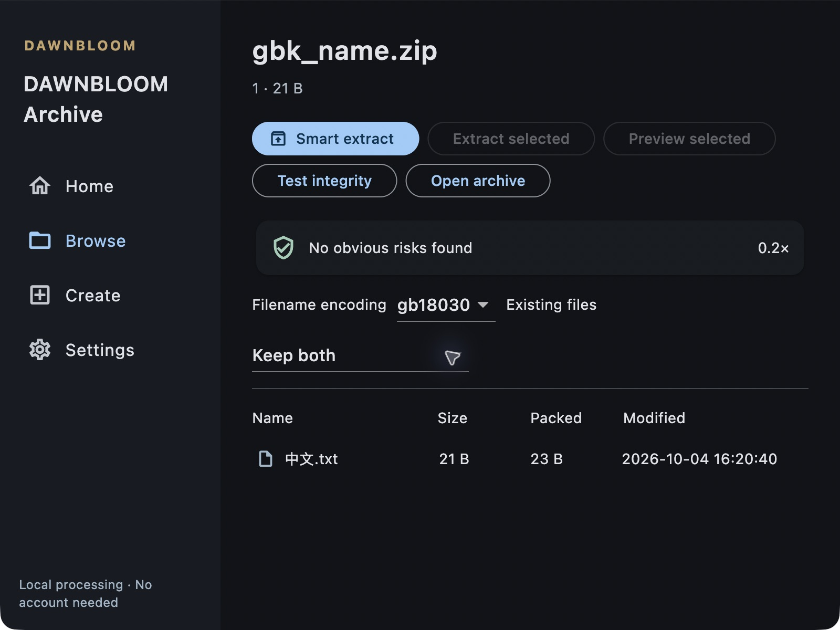Open the gb18030 filename encoding dropdown
Viewport: 840px width, 630px height.
coord(446,305)
